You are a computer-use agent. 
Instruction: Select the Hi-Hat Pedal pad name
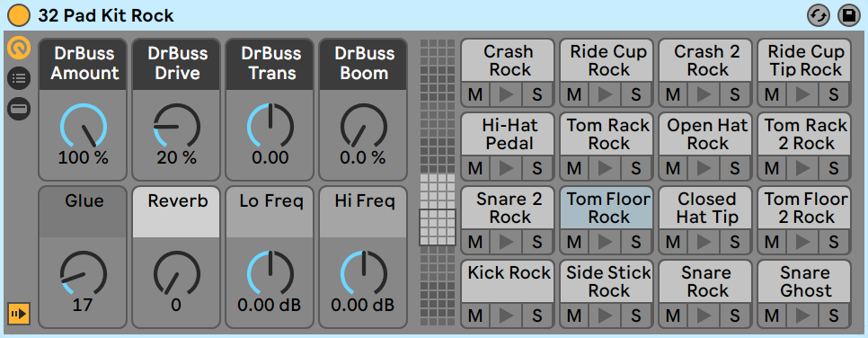pos(508,134)
